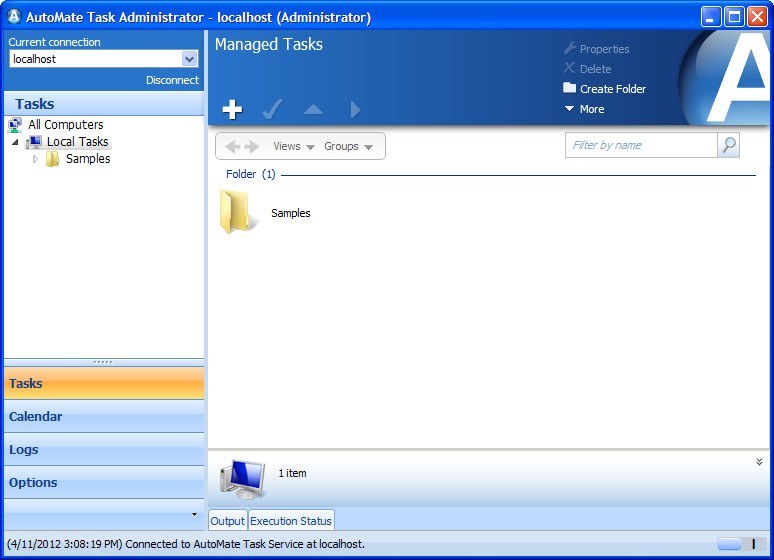
Task: Open navigation pane configure arrow
Action: click(x=194, y=515)
